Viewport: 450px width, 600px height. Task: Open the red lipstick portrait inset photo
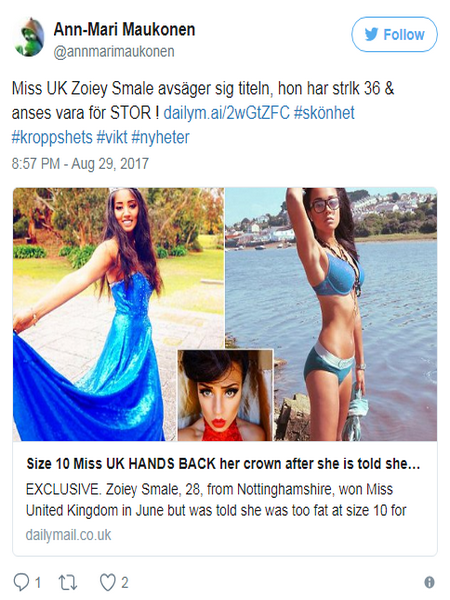225,395
